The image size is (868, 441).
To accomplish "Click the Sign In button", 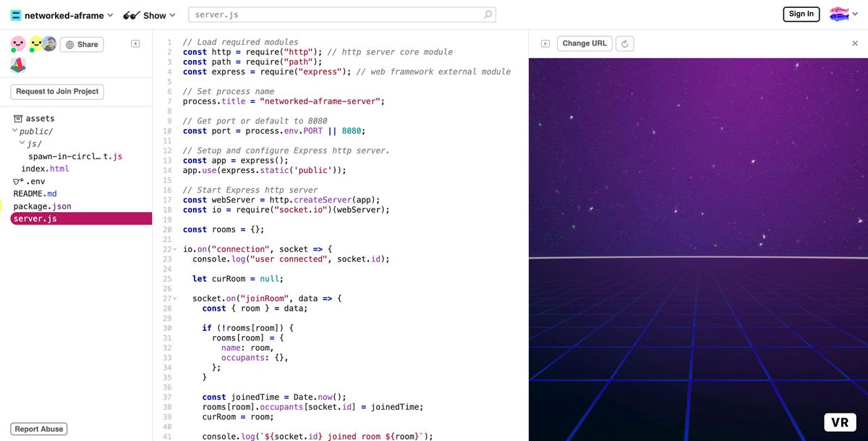I will 801,14.
